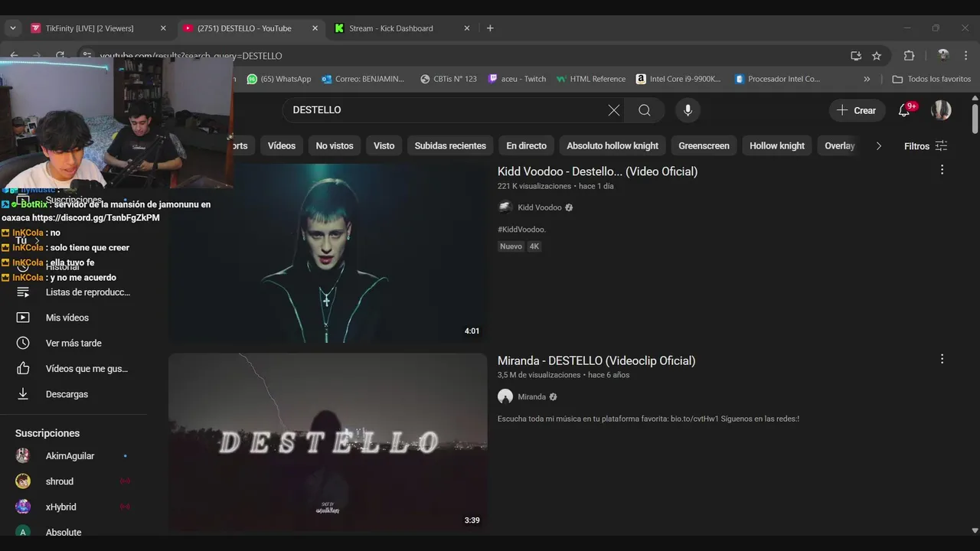Close the DESTELLO YouTube browser tab
The height and width of the screenshot is (551, 980).
[x=315, y=28]
